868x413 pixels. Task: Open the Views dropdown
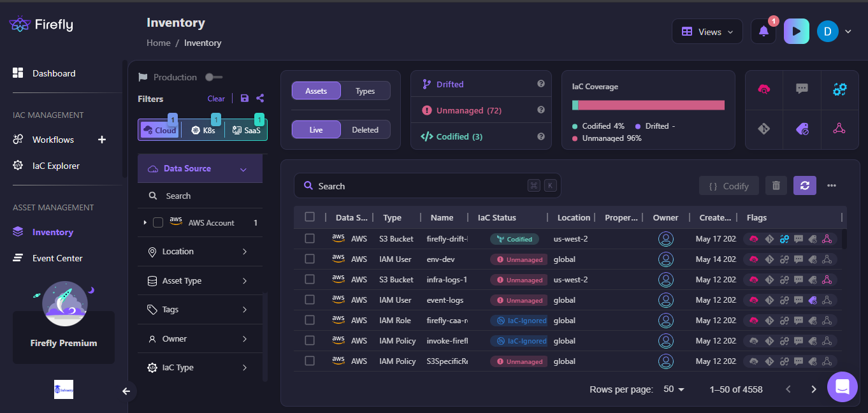707,31
